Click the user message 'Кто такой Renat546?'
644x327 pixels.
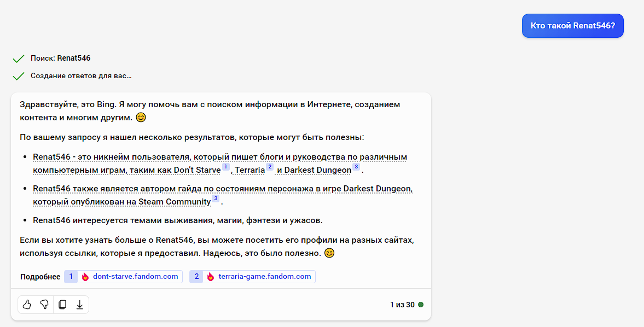[572, 26]
